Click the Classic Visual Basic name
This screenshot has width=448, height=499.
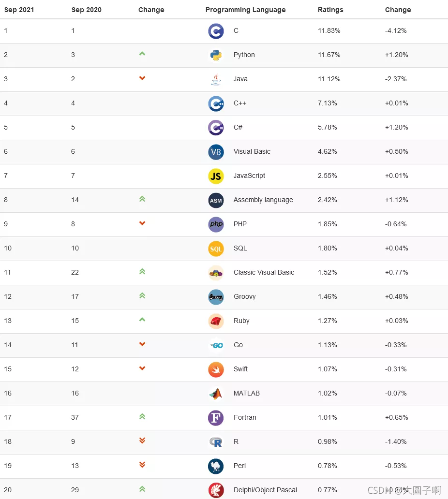pos(264,272)
